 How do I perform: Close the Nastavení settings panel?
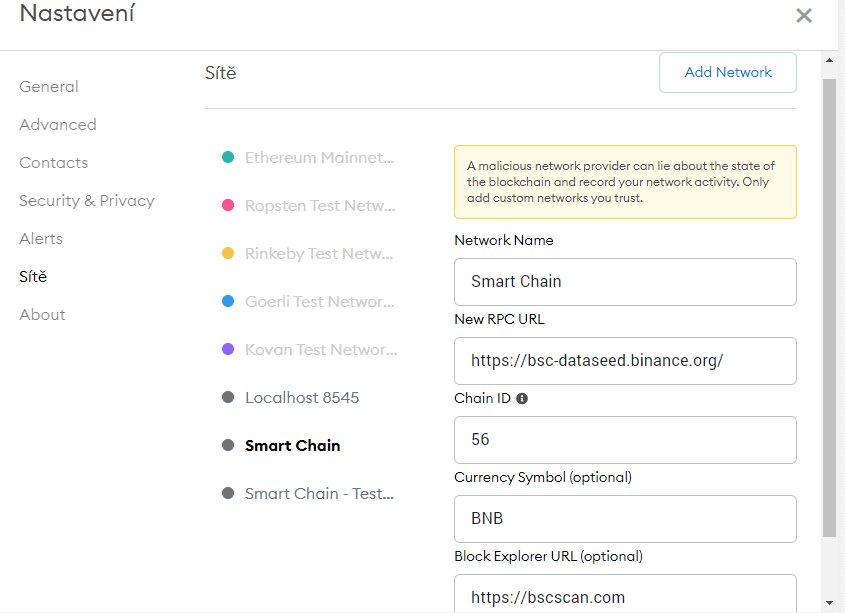click(x=803, y=15)
